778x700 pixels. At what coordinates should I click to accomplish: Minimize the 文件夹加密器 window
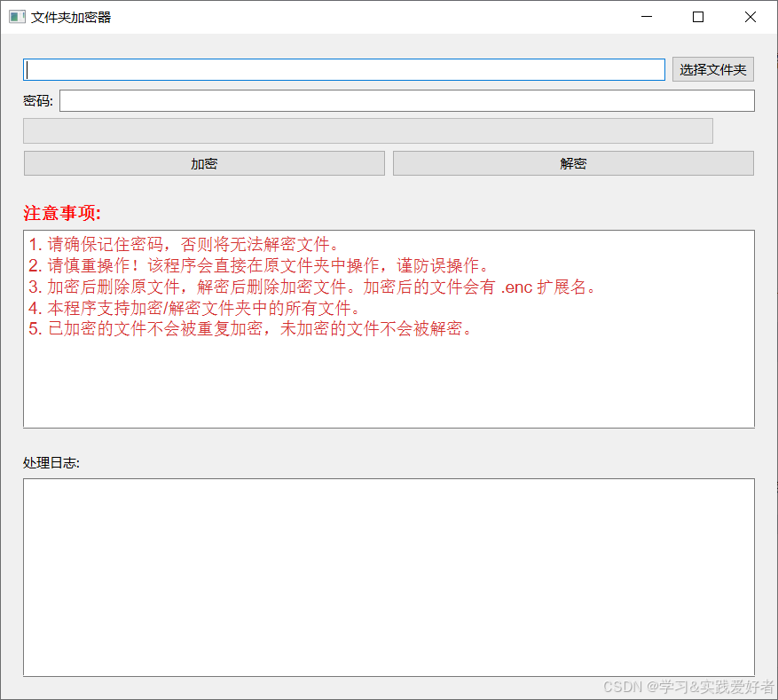point(647,17)
